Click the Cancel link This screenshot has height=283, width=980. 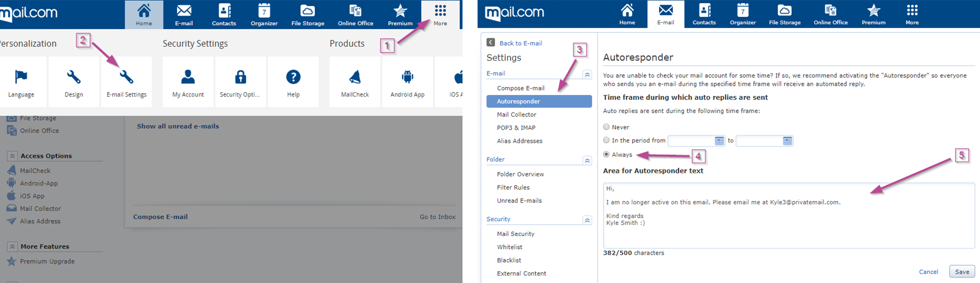(x=928, y=272)
